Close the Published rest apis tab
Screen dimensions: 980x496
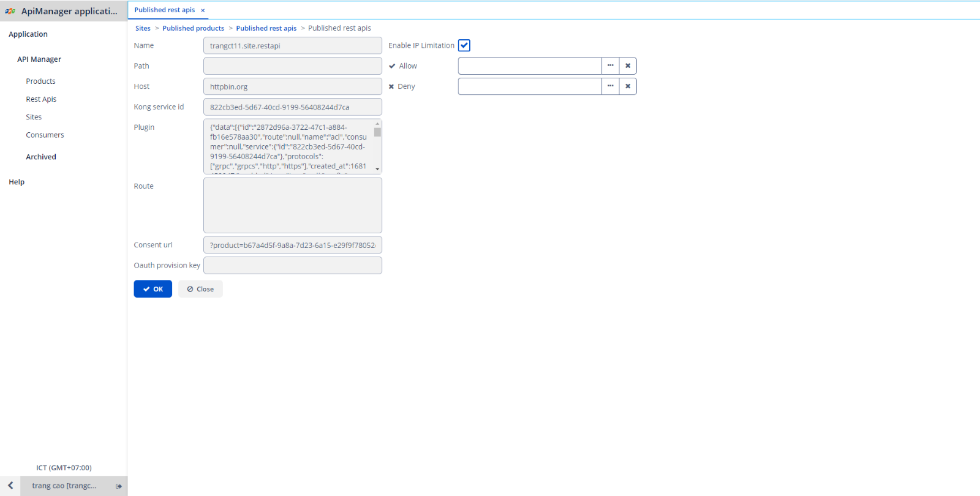203,10
